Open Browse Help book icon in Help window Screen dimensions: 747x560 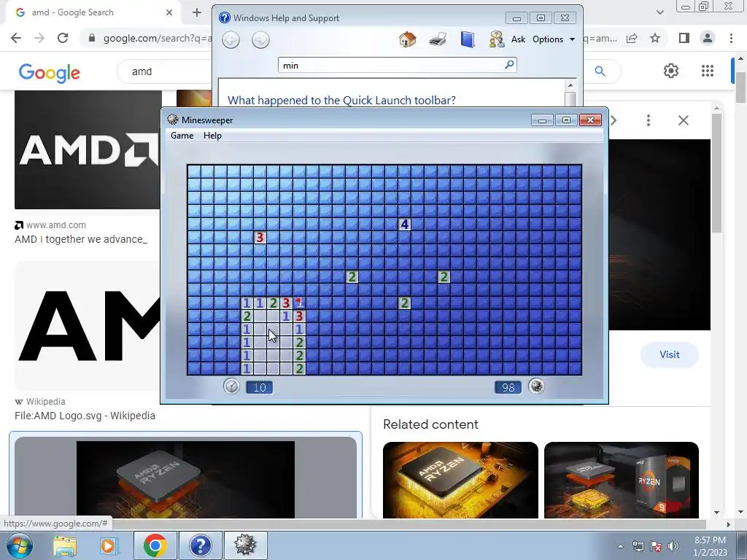click(x=468, y=39)
